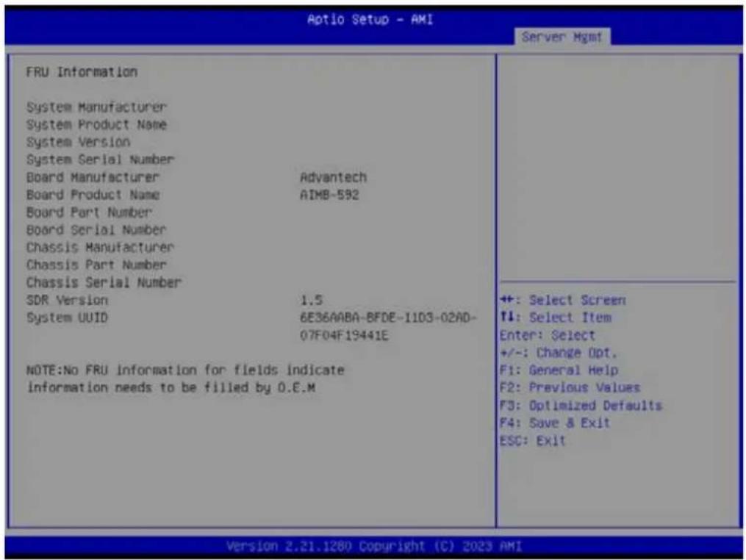Click the UUID value starting 6E36AABA
Screen dimensions: 746x560
pos(388,317)
